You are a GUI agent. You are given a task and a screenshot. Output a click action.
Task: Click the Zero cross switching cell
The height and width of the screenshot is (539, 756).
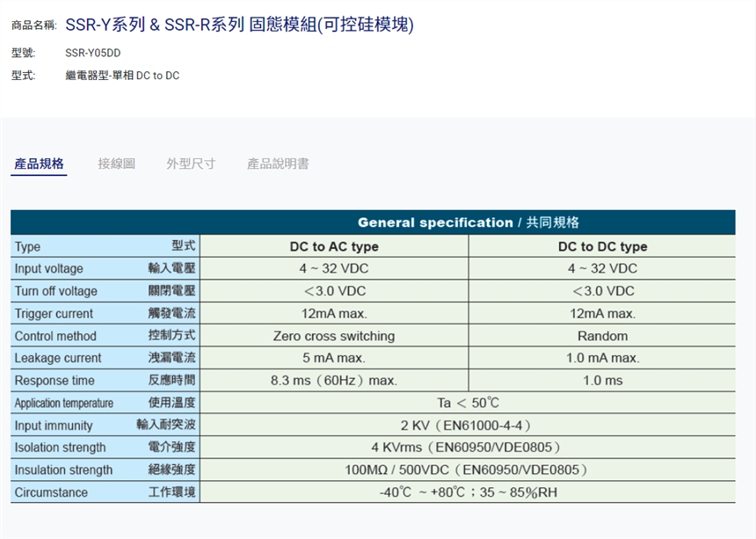334,336
